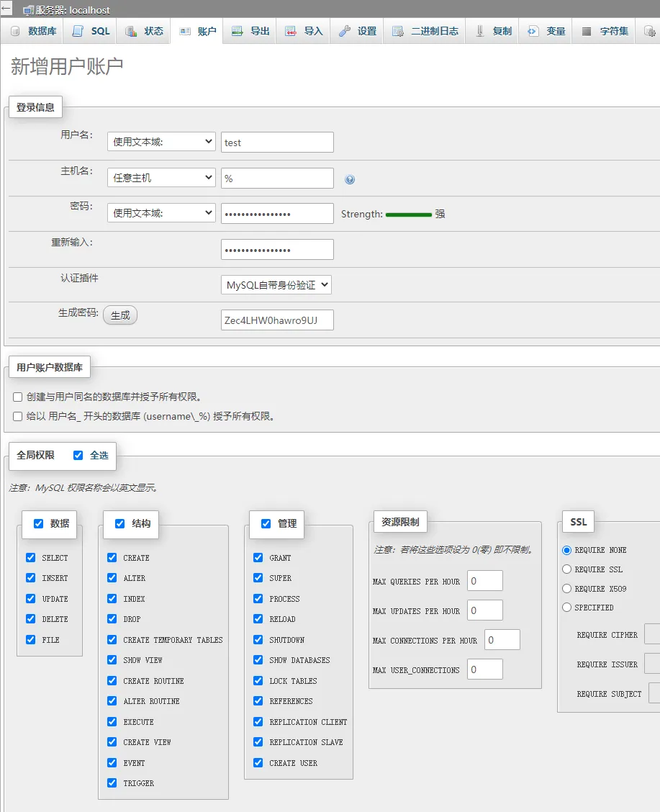
Task: Click the hostname help question icon
Action: pos(350,179)
